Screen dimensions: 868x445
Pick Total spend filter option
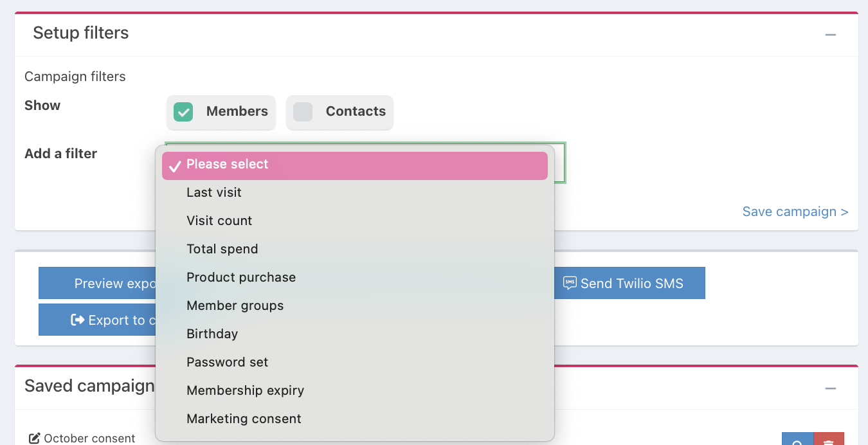(222, 249)
